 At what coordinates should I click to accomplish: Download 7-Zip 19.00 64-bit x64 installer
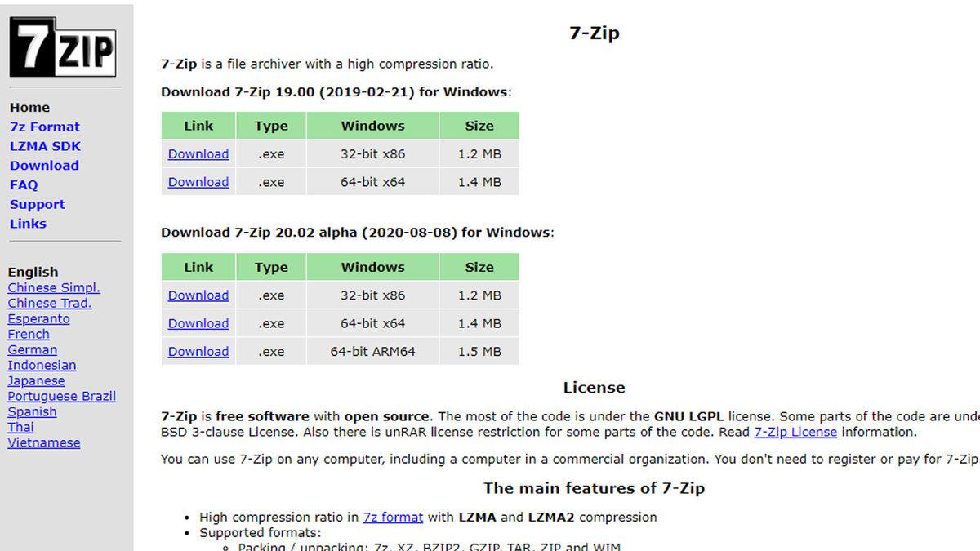click(198, 182)
